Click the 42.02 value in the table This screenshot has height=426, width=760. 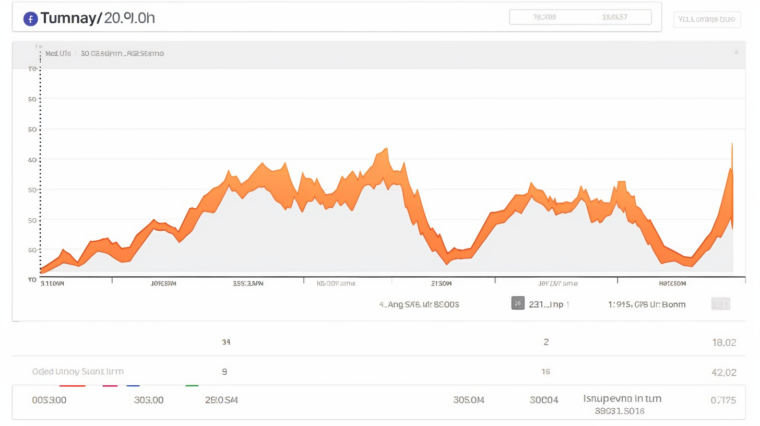click(x=722, y=371)
